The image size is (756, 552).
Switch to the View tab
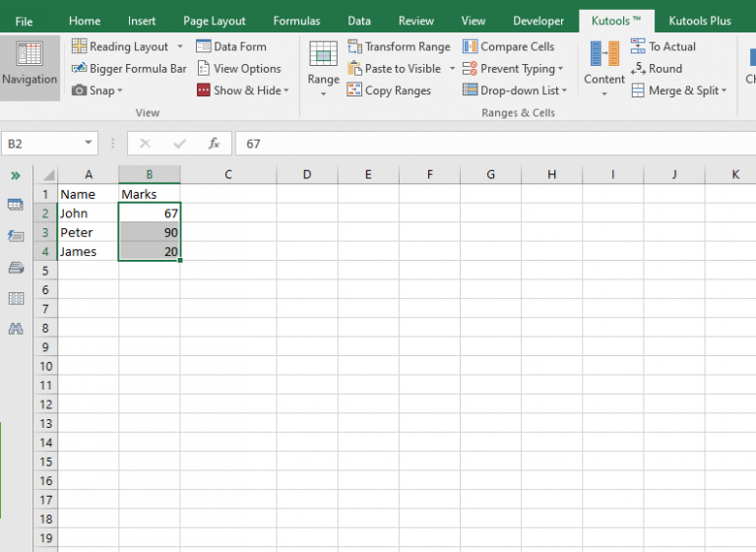click(472, 21)
